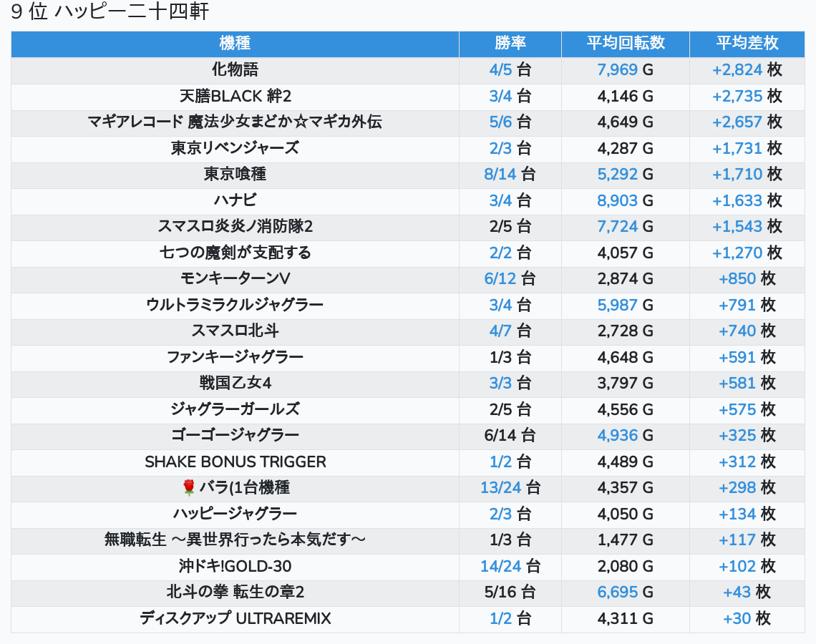Select the 天膳BLACK 絆2 machine name
Image resolution: width=816 pixels, height=644 pixels.
tap(235, 97)
